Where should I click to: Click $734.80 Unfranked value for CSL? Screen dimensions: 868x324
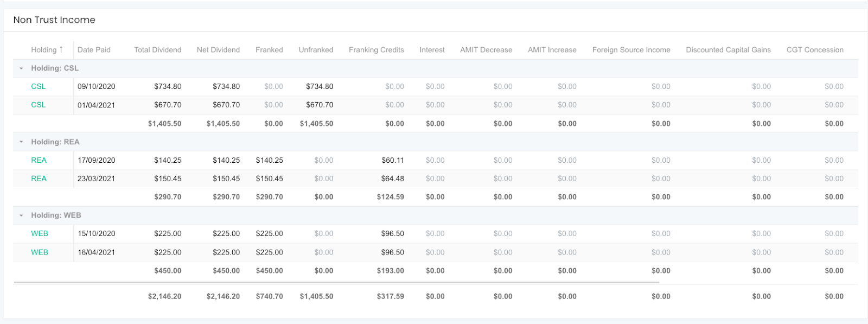(320, 86)
